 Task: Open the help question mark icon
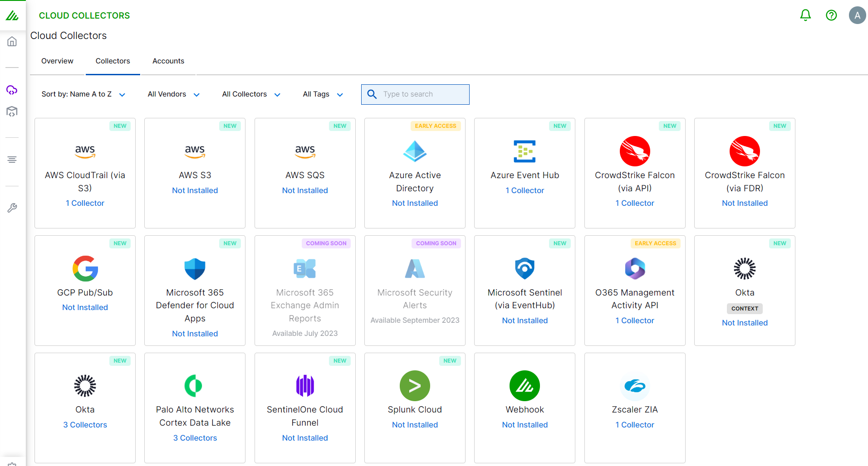coord(831,15)
